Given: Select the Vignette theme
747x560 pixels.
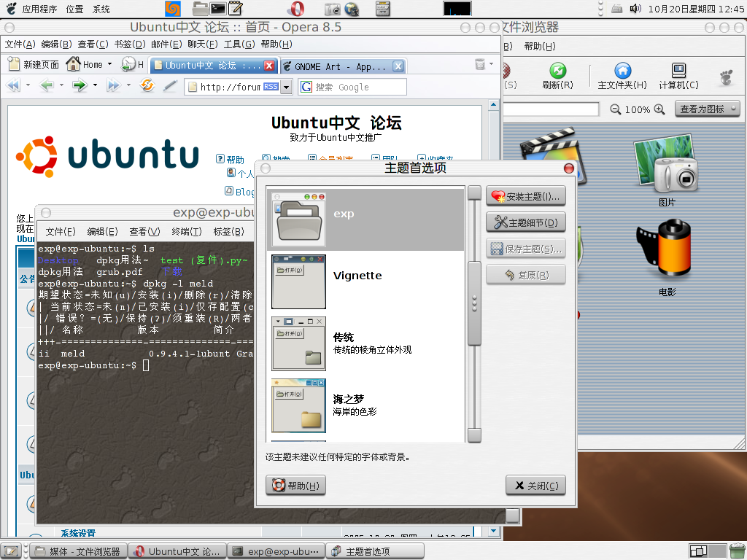Looking at the screenshot, I should point(365,282).
